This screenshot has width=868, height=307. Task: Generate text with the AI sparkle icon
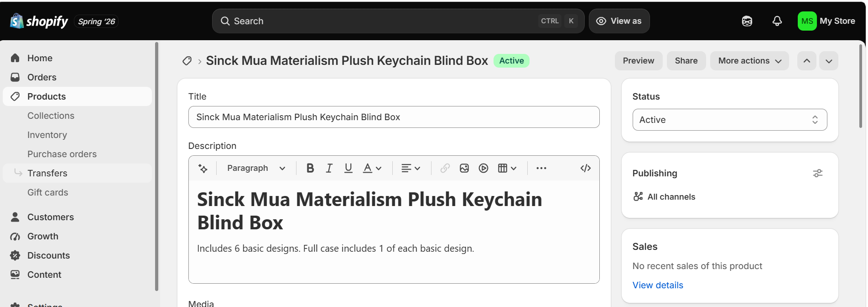[x=203, y=169]
